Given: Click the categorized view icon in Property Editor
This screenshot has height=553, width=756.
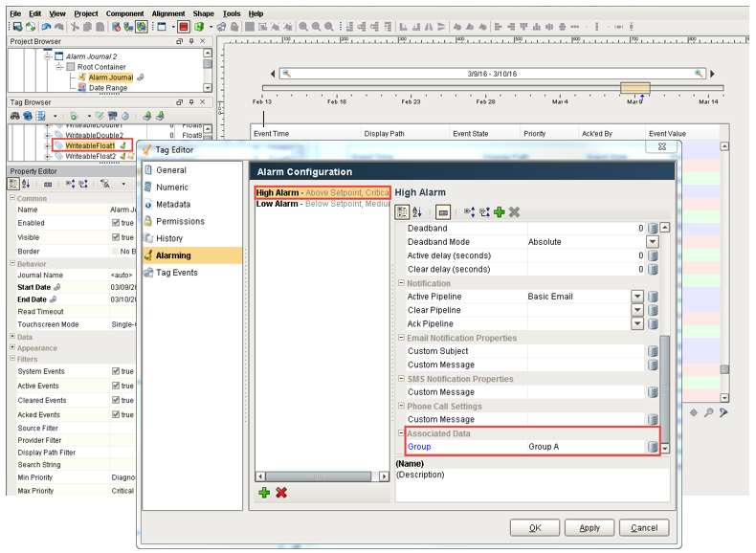Looking at the screenshot, I should pyautogui.click(x=13, y=184).
